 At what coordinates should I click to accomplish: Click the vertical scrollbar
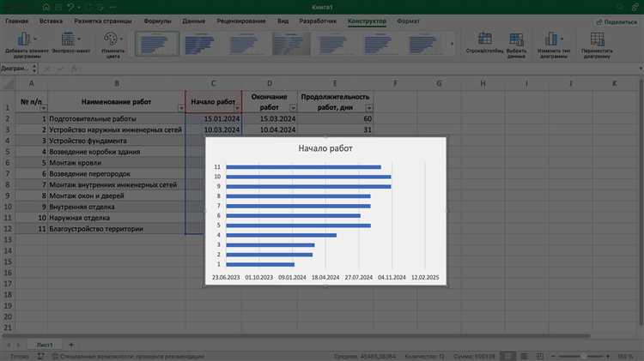point(641,202)
